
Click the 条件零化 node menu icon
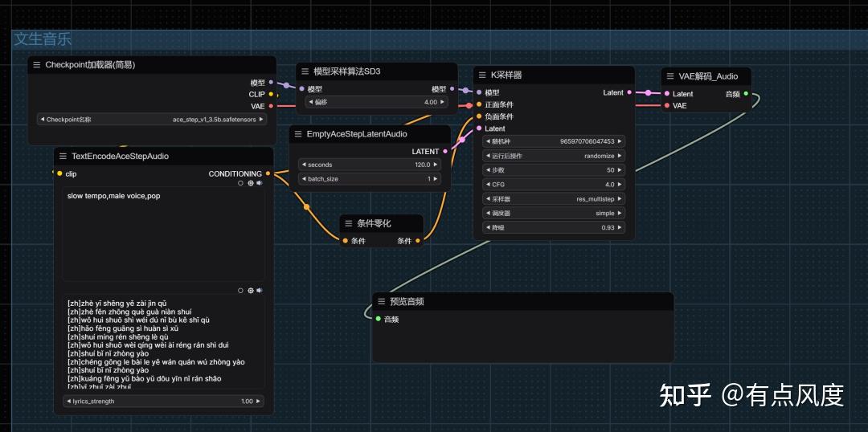click(348, 223)
